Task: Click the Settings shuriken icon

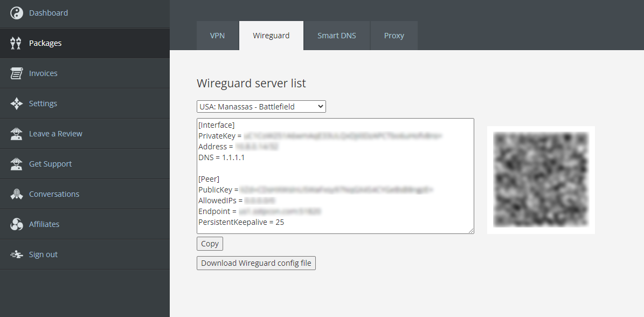Action: 16,104
